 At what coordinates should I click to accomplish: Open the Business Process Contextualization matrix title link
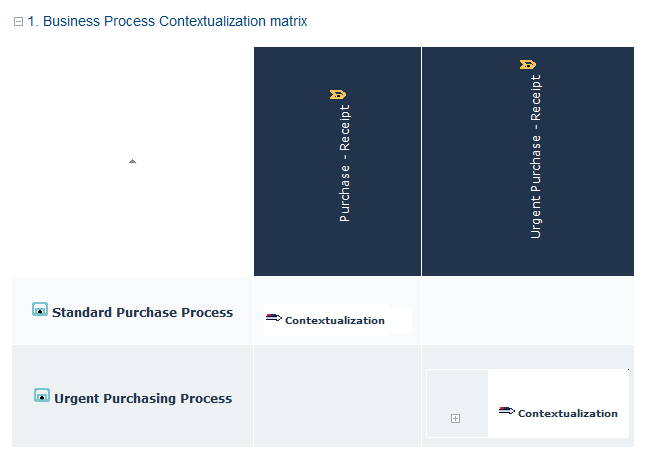pyautogui.click(x=168, y=21)
